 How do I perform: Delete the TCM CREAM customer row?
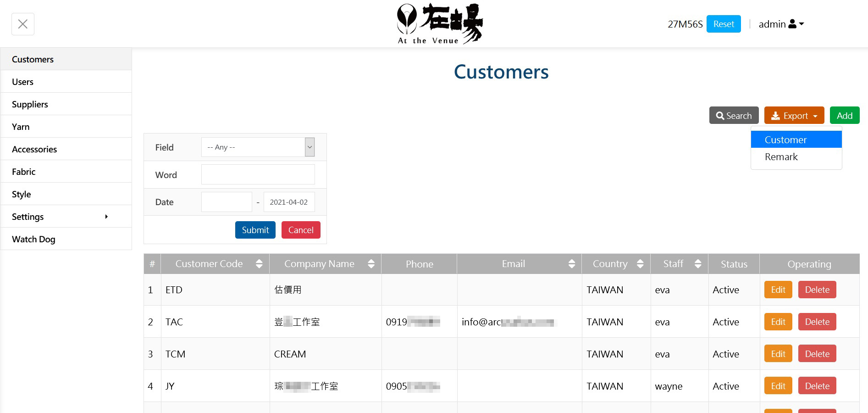coord(817,354)
